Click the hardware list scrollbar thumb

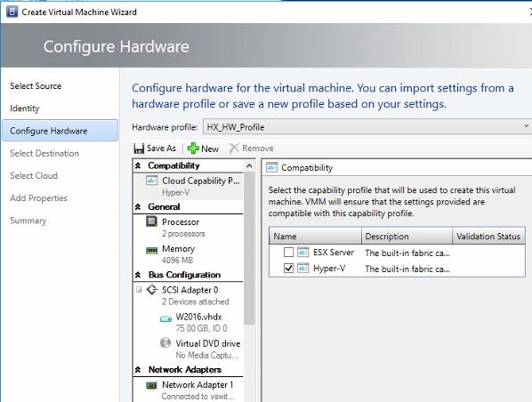point(249,247)
